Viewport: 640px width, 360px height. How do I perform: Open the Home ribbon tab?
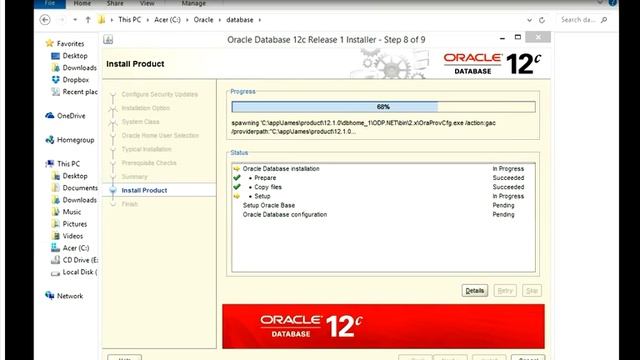coord(82,3)
